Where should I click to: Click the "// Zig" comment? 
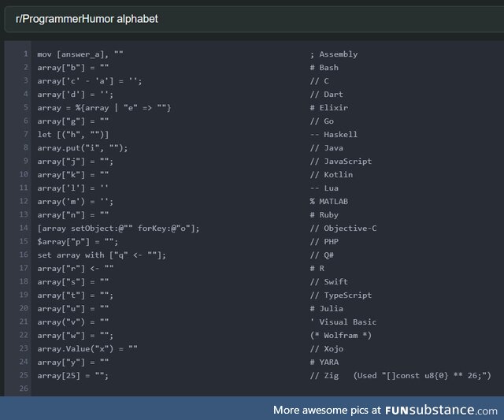(324, 376)
